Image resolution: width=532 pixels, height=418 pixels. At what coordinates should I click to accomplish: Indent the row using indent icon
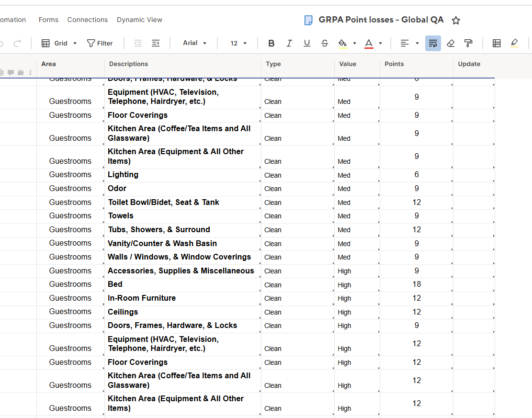tap(156, 43)
